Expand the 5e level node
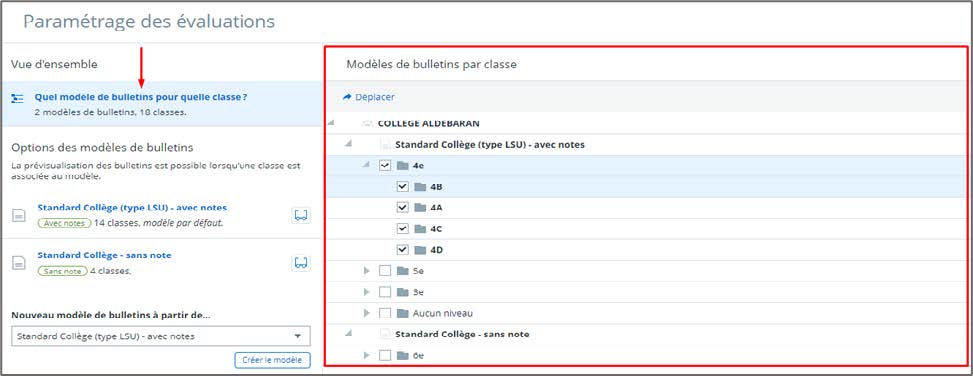 click(x=367, y=271)
